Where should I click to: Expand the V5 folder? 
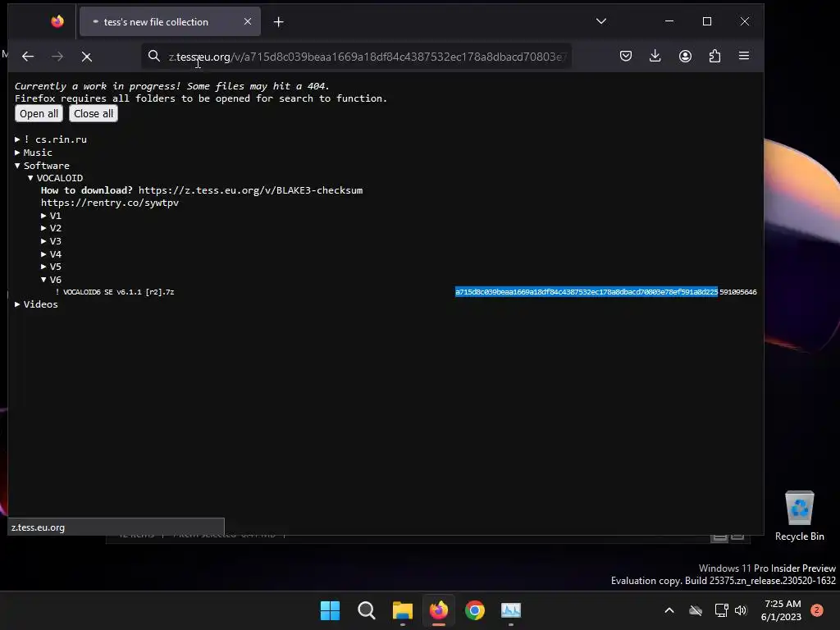(x=52, y=267)
